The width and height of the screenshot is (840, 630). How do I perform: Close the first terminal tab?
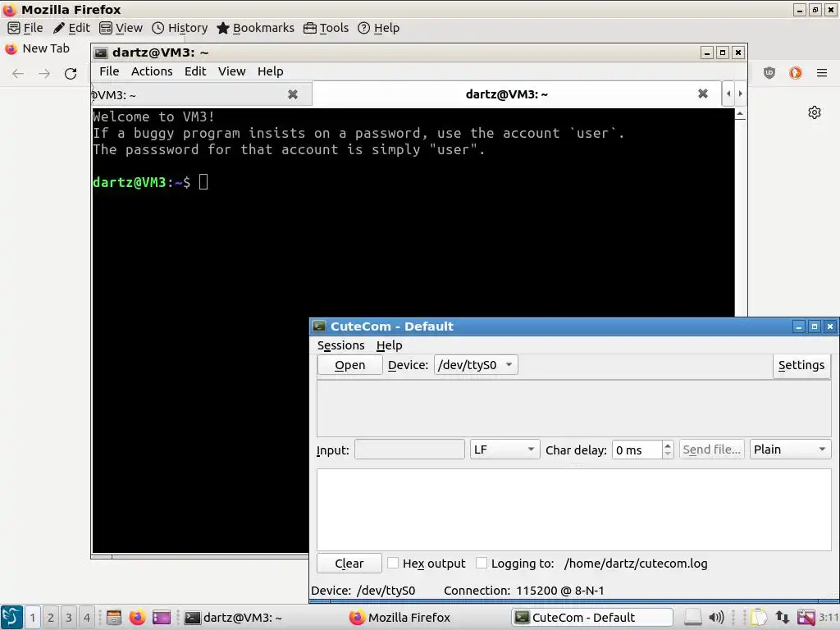click(x=293, y=95)
